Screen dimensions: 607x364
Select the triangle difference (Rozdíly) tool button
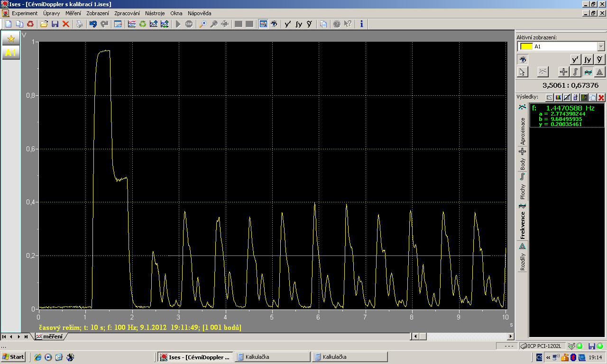(x=600, y=72)
